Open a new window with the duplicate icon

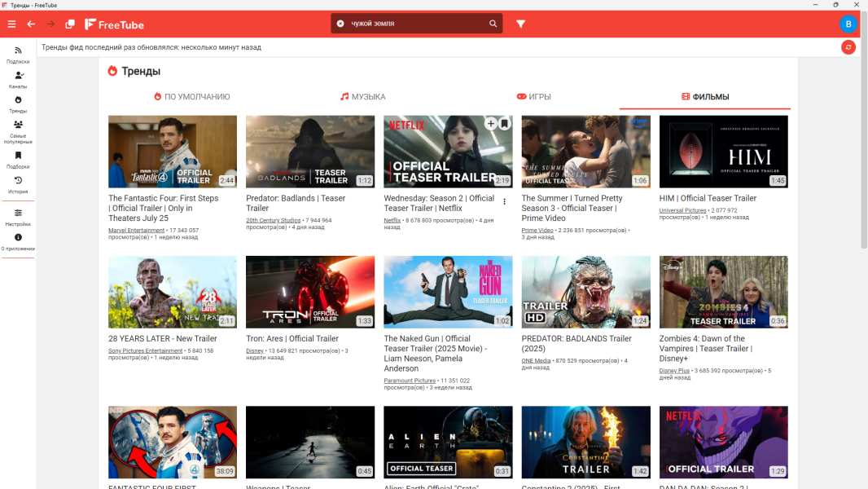pyautogui.click(x=70, y=24)
